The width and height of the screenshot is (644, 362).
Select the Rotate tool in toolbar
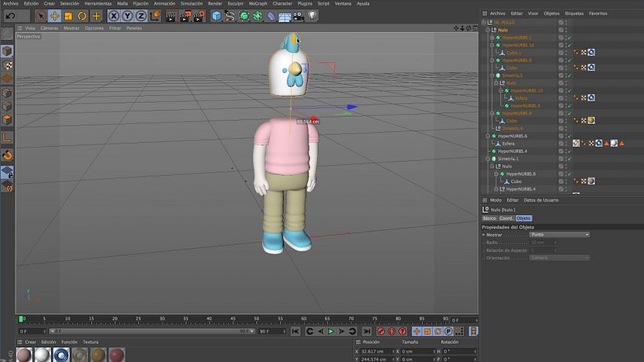[82, 16]
